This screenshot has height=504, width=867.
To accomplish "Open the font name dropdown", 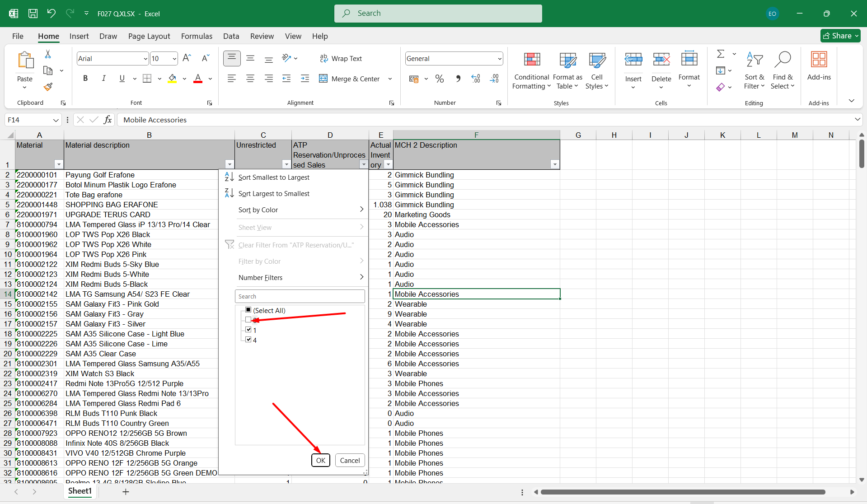I will (x=145, y=59).
